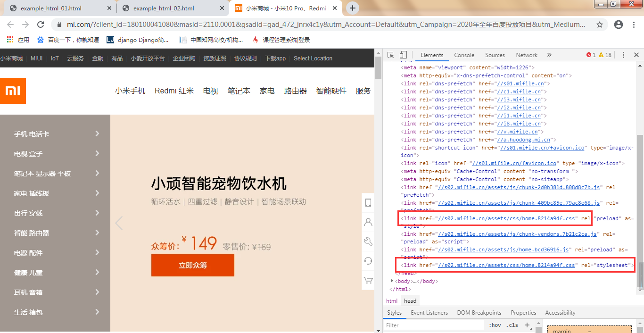Expand 出行 穿戴 category chevron

[97, 213]
